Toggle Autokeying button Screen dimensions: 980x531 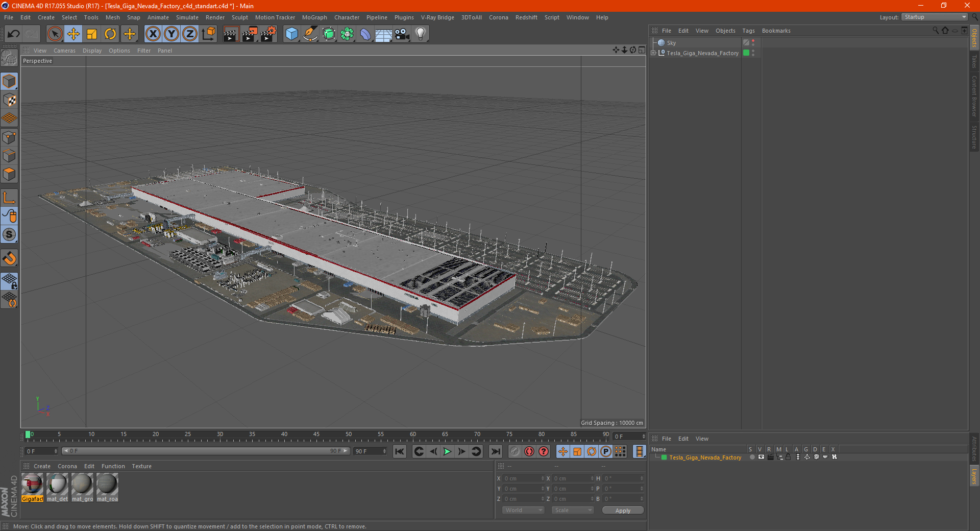529,451
